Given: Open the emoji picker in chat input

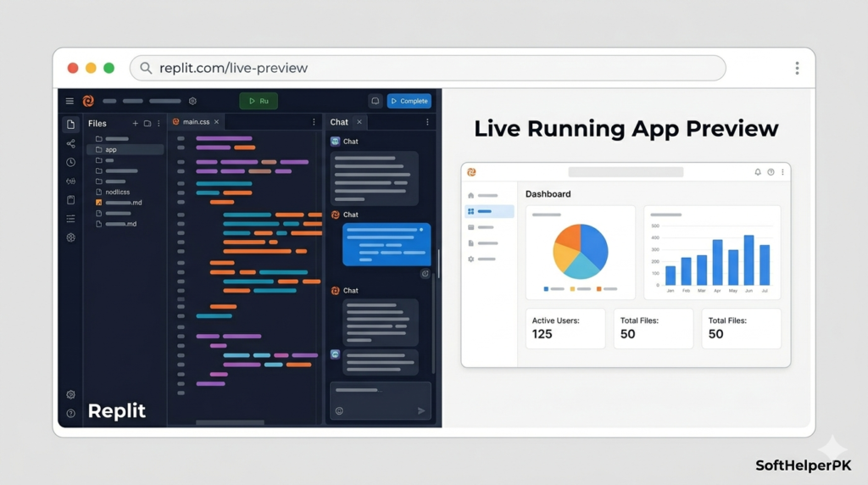Looking at the screenshot, I should (x=339, y=411).
